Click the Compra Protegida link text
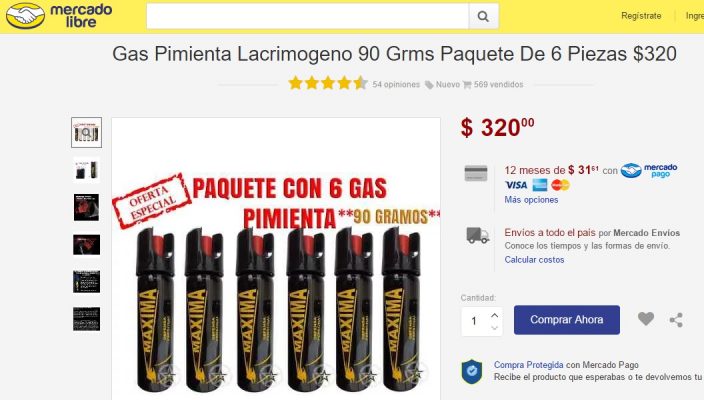 click(x=528, y=365)
